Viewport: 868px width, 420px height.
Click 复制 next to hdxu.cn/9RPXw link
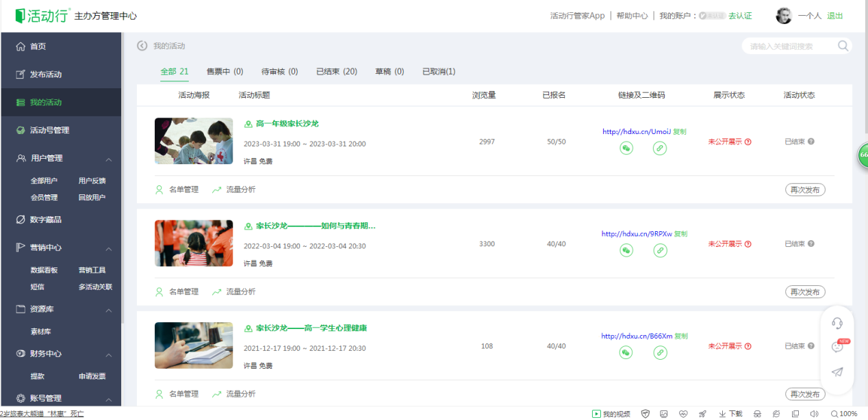point(680,234)
